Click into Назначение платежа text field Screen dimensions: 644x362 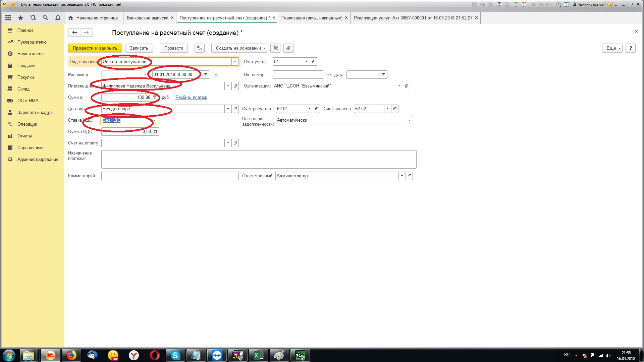point(258,159)
